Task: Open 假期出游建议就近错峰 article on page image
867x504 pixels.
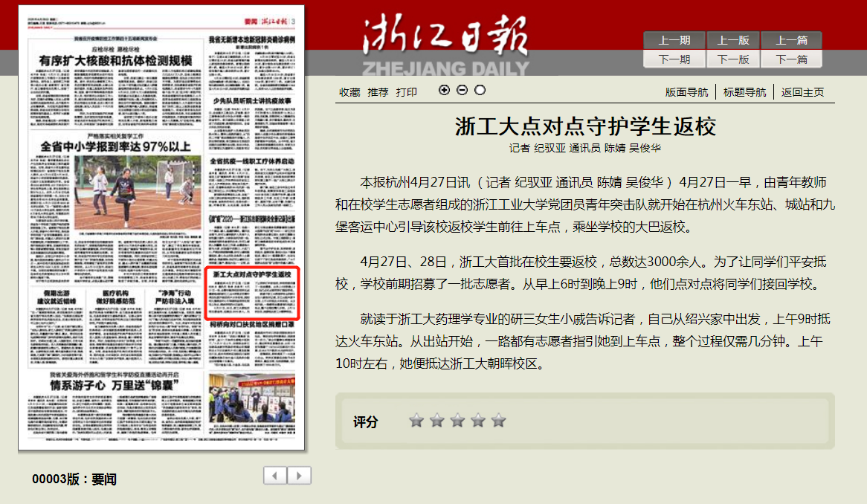Action: click(57, 297)
